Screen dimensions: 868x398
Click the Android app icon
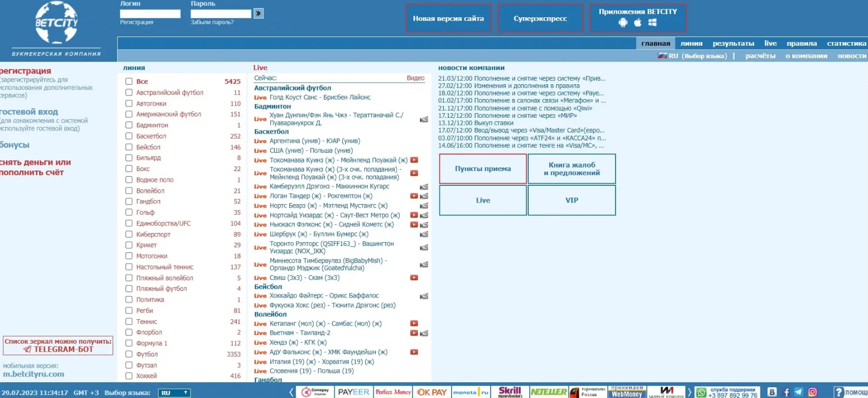pyautogui.click(x=623, y=22)
